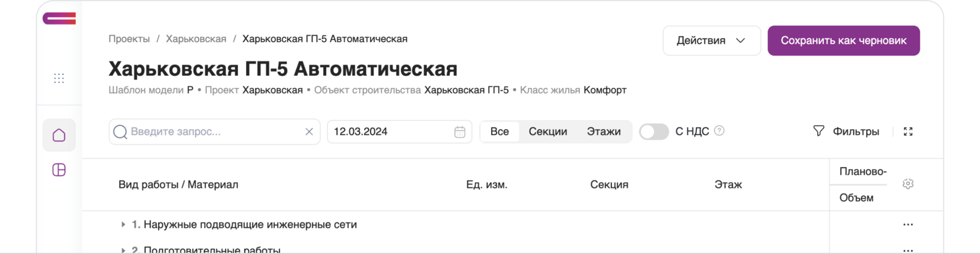The width and height of the screenshot is (980, 254).
Task: Open the Фильтры panel
Action: tap(846, 131)
